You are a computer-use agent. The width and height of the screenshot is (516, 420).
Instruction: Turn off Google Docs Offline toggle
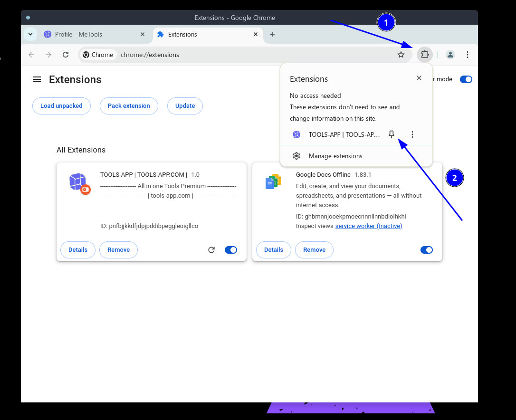(427, 250)
